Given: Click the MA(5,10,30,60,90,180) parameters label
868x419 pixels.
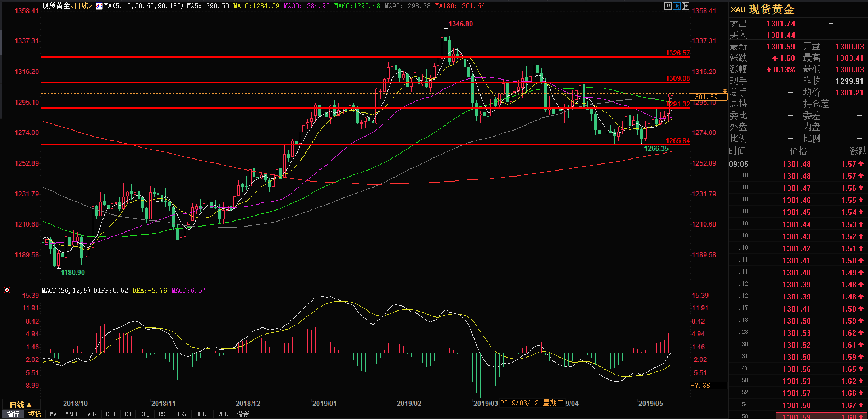Looking at the screenshot, I should [x=144, y=6].
